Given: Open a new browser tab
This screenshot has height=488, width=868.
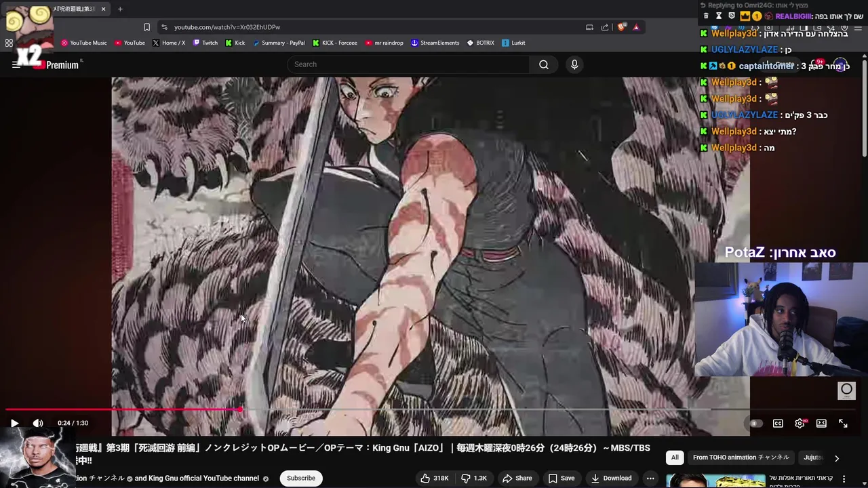Looking at the screenshot, I should coord(120,9).
